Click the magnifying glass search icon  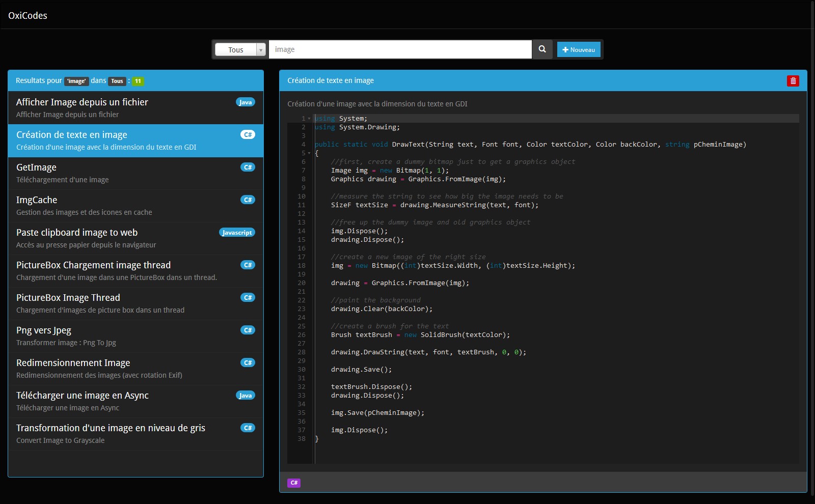(x=542, y=49)
